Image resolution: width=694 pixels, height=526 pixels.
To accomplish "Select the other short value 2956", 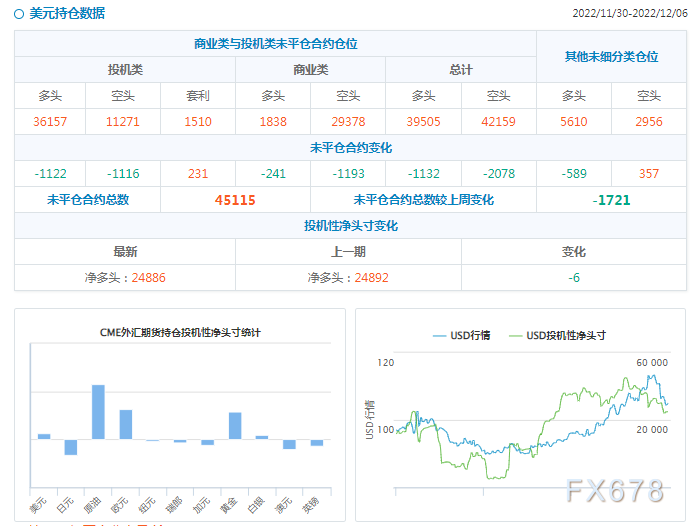I will pyautogui.click(x=649, y=122).
